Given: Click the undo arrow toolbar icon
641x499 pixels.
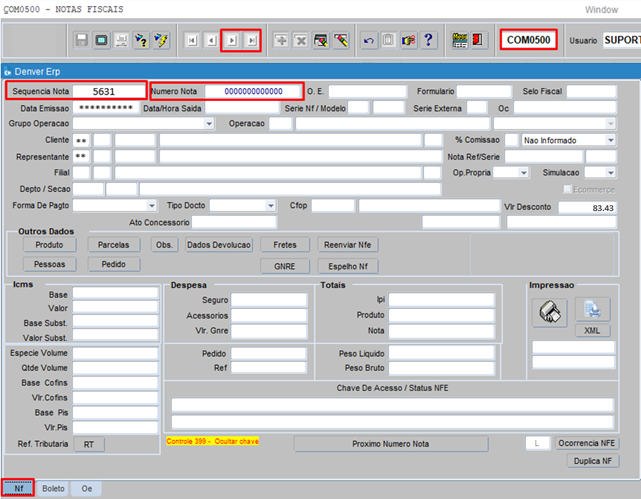Looking at the screenshot, I should coord(368,40).
